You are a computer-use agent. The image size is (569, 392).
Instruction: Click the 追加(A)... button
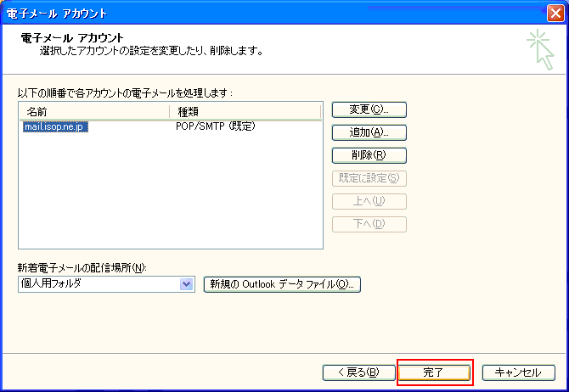tap(369, 132)
